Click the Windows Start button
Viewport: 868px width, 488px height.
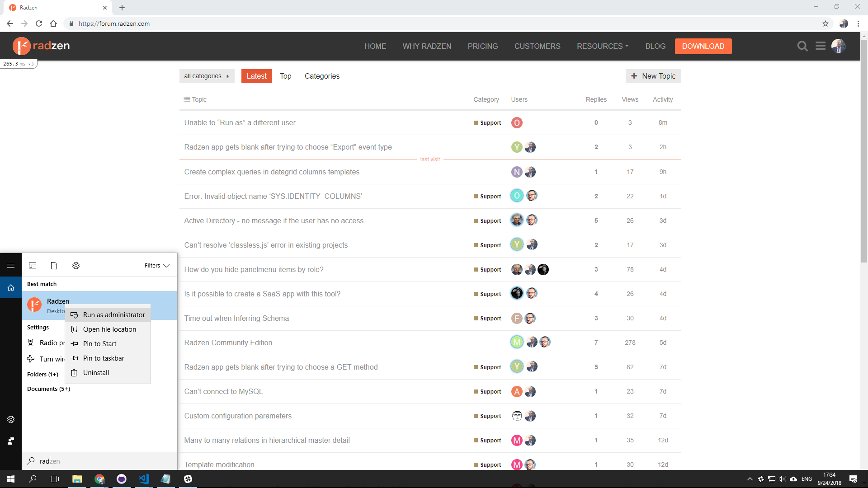(11, 479)
